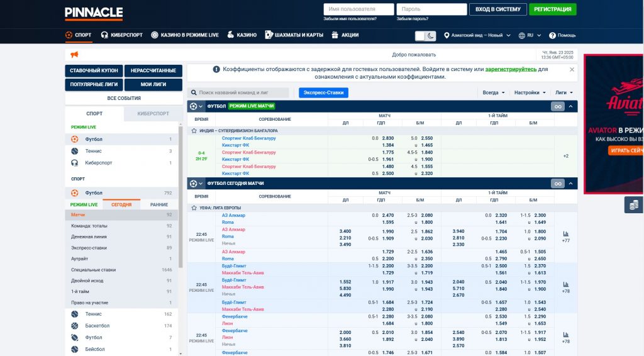Collapse the Футбол сегодня матчи section

(x=570, y=184)
